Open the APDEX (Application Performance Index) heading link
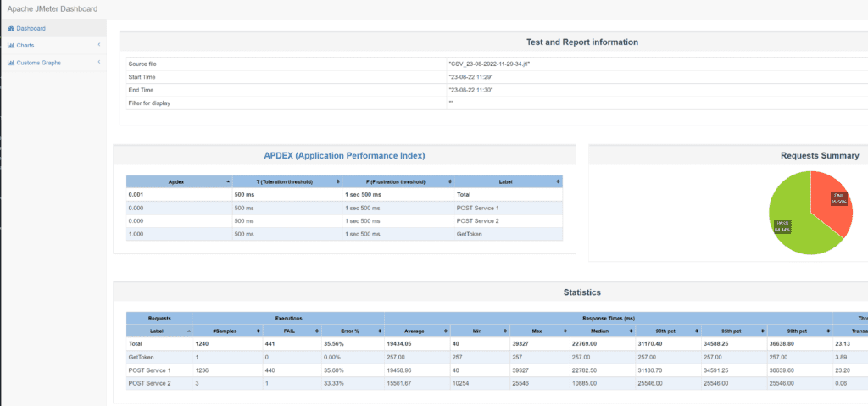This screenshot has width=868, height=406. pyautogui.click(x=344, y=156)
